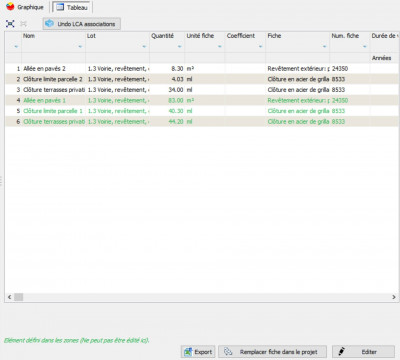Click Undo LCA associations button
The width and height of the screenshot is (400, 360).
(81, 24)
